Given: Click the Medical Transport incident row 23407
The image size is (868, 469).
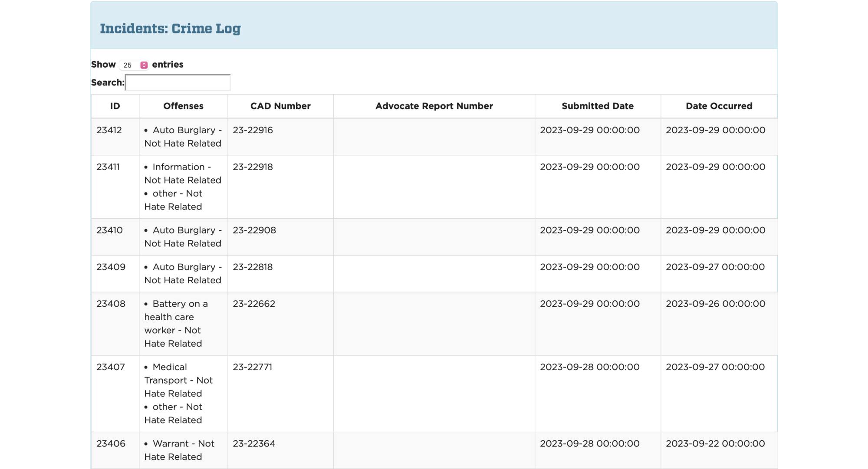Looking at the screenshot, I should click(x=178, y=393).
